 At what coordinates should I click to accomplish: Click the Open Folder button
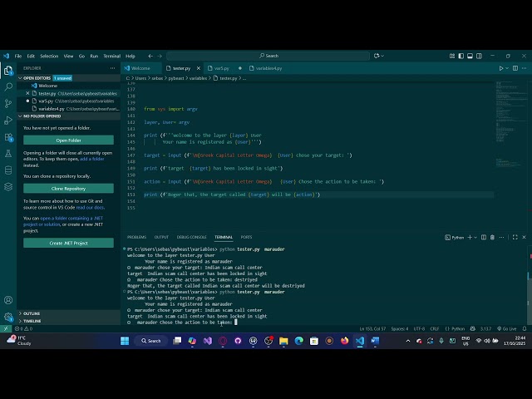point(68,140)
